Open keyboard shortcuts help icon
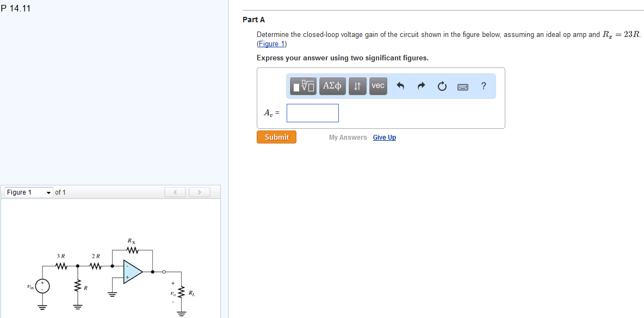The width and height of the screenshot is (644, 318). tap(462, 86)
